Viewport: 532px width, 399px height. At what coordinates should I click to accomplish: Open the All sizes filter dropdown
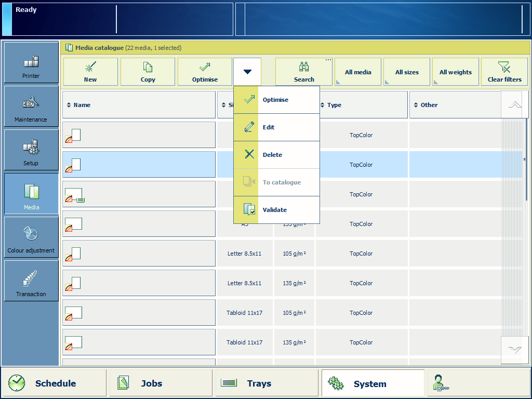click(x=407, y=72)
